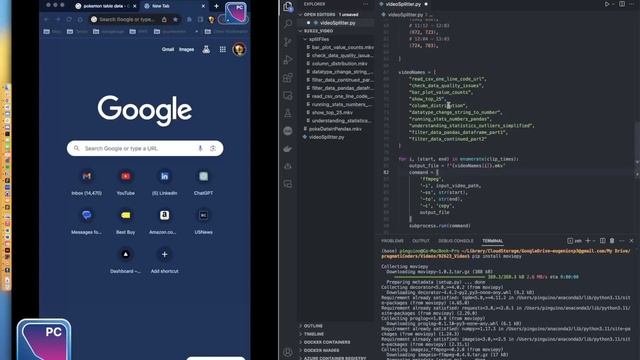Switch to the Output panel tab

click(420, 241)
